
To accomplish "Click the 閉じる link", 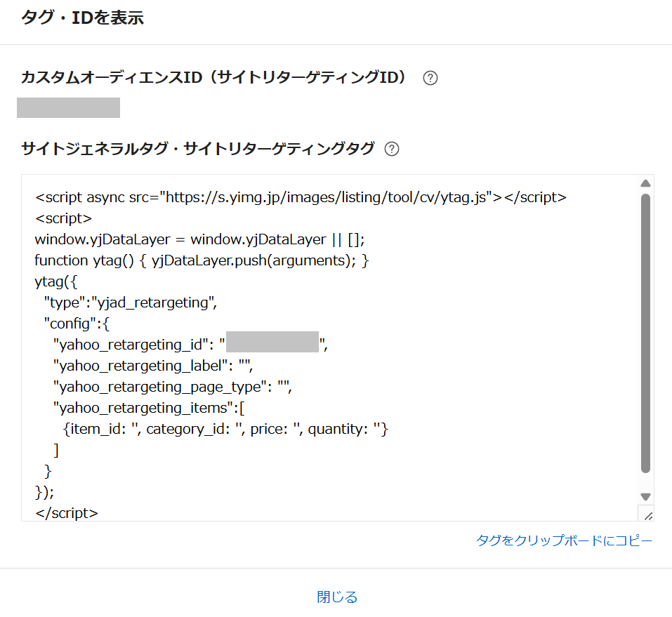I will click(x=337, y=597).
